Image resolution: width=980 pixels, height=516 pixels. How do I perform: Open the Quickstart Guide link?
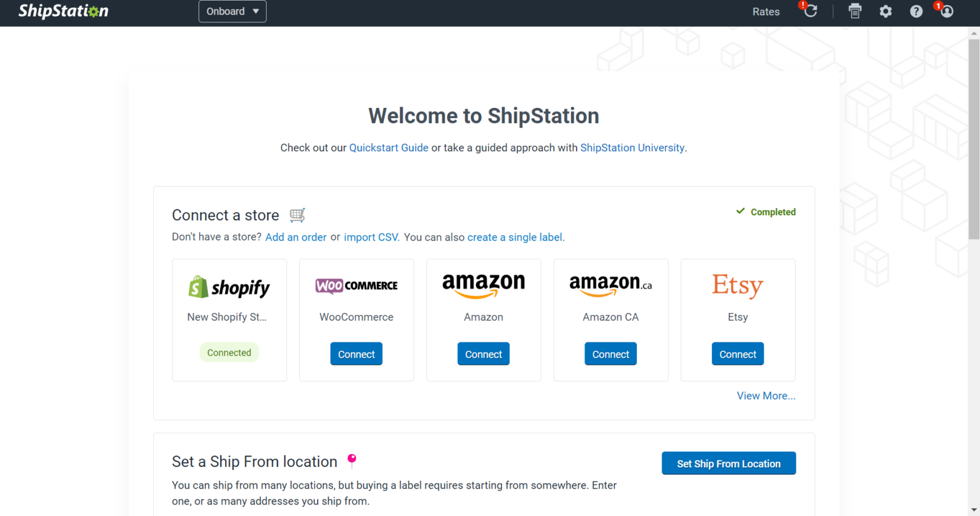pyautogui.click(x=389, y=148)
